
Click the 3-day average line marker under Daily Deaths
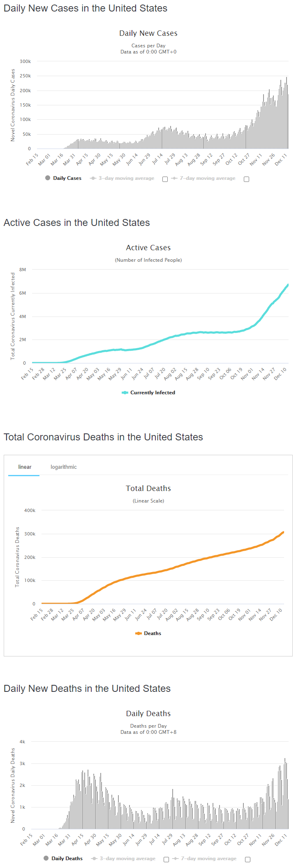95,859
